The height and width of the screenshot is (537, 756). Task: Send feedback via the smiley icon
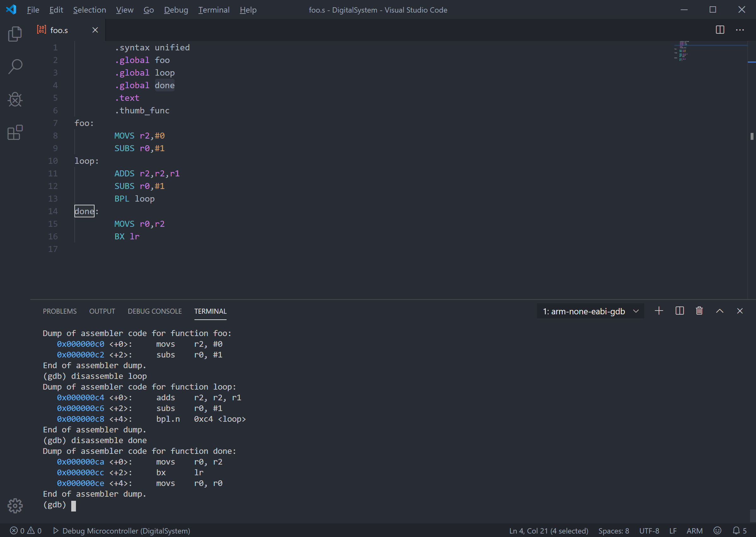point(717,531)
